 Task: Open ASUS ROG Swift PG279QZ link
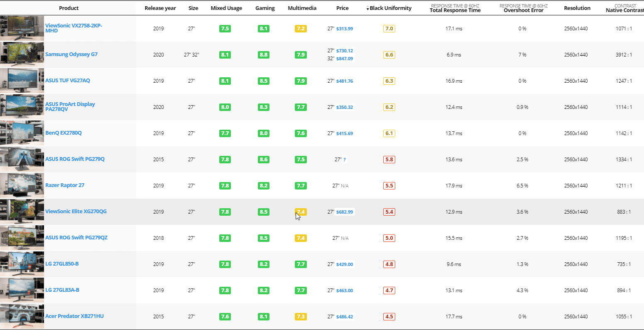tap(76, 238)
